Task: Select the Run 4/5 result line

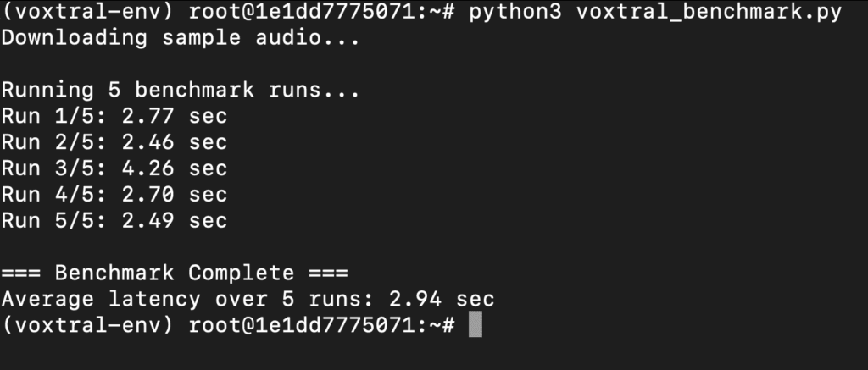Action: click(x=114, y=194)
